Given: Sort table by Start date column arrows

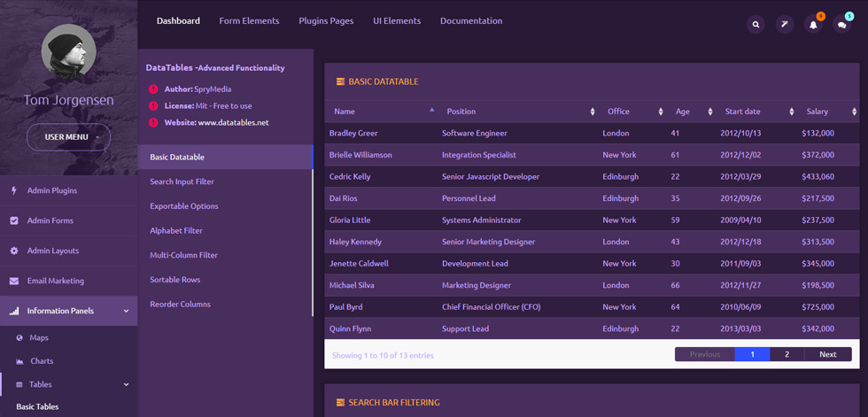Looking at the screenshot, I should point(792,112).
